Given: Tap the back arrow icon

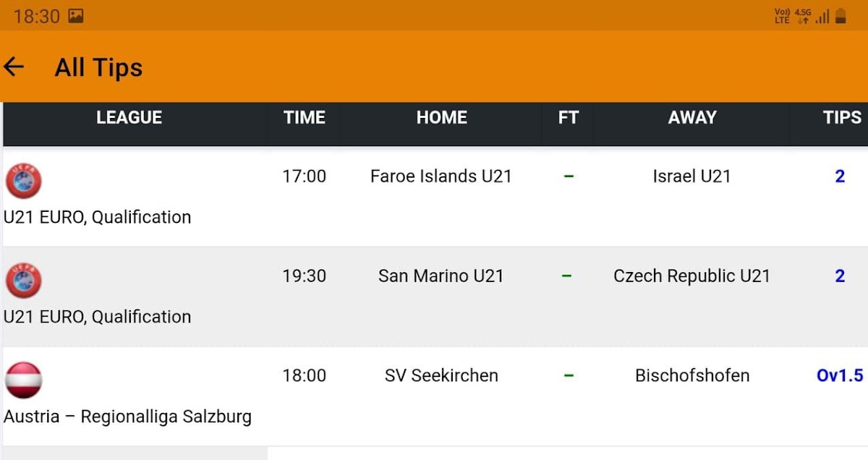Looking at the screenshot, I should tap(14, 67).
